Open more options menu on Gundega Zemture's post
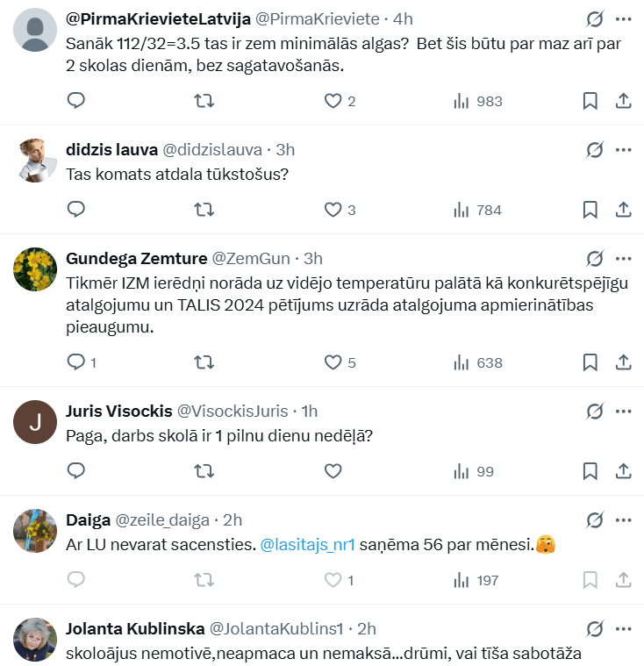 (x=624, y=258)
